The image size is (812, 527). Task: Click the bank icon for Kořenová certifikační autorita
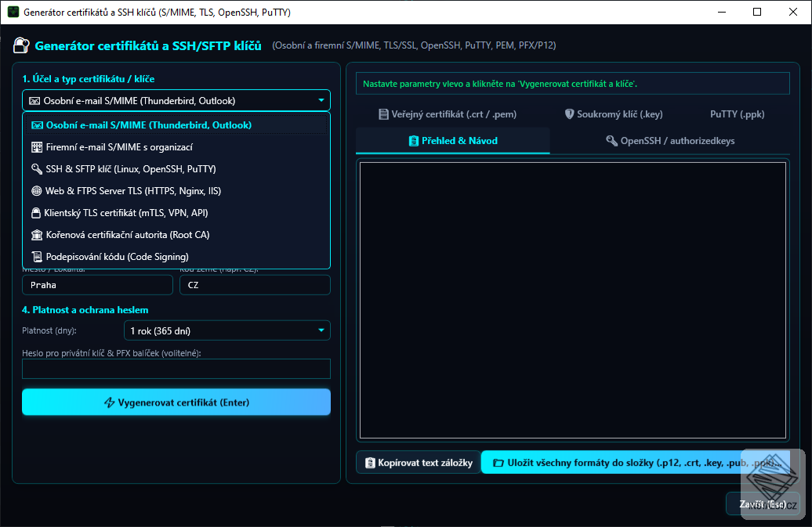tap(37, 235)
